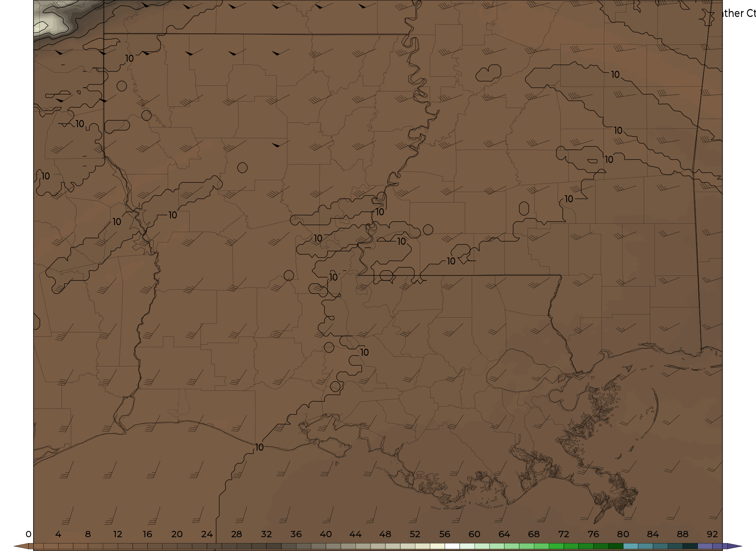Image resolution: width=756 pixels, height=551 pixels.
Task: Click the right purple arrow of the colorbar
Action: [x=734, y=546]
